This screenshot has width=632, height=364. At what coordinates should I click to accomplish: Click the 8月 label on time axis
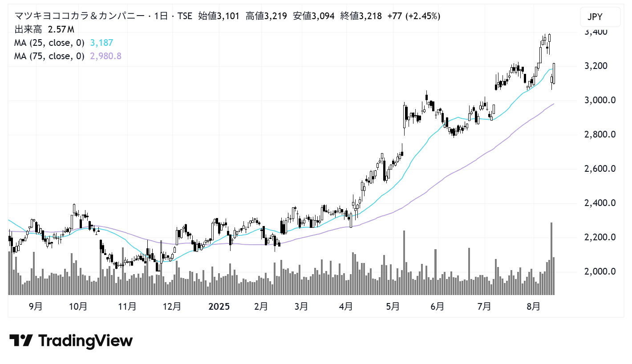[533, 307]
